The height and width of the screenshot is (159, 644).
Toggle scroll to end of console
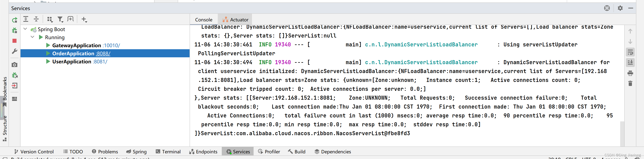(x=630, y=62)
